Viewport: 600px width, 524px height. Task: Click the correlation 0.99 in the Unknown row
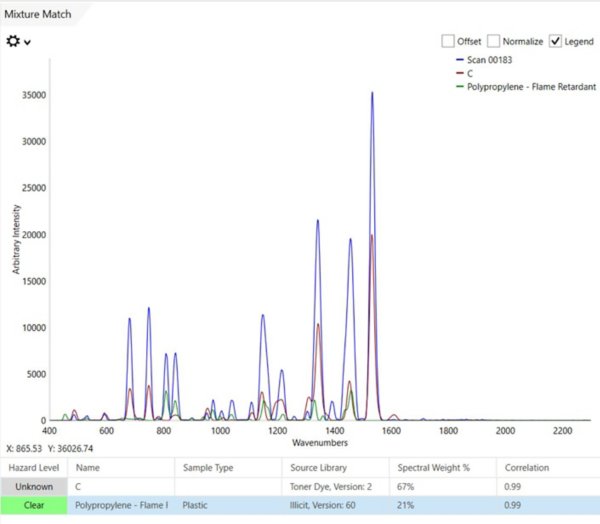[548, 486]
